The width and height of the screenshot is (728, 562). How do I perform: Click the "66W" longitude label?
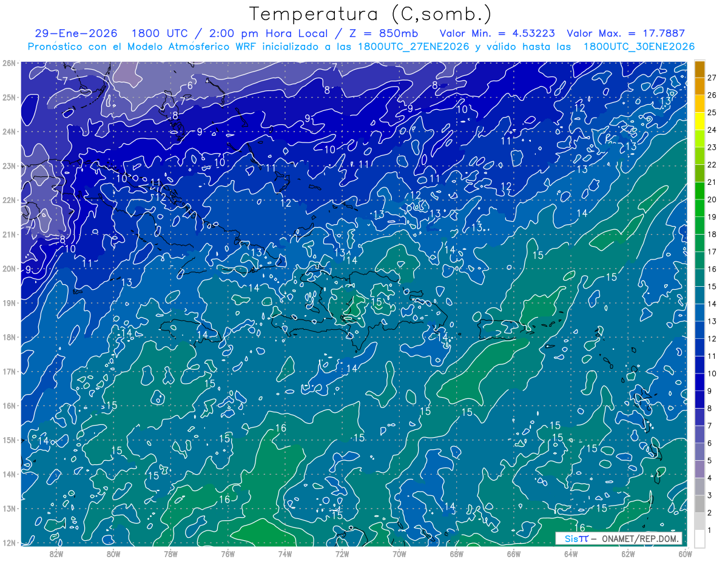coord(513,554)
